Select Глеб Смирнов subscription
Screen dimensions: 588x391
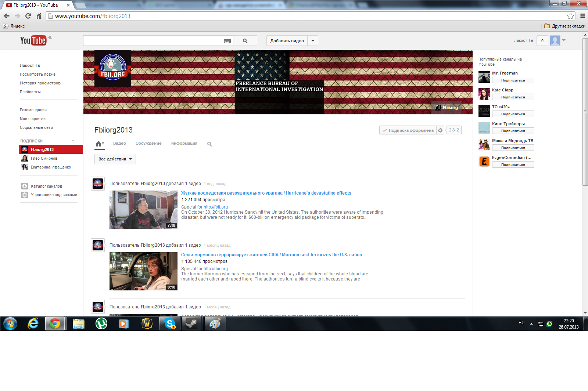click(x=44, y=158)
